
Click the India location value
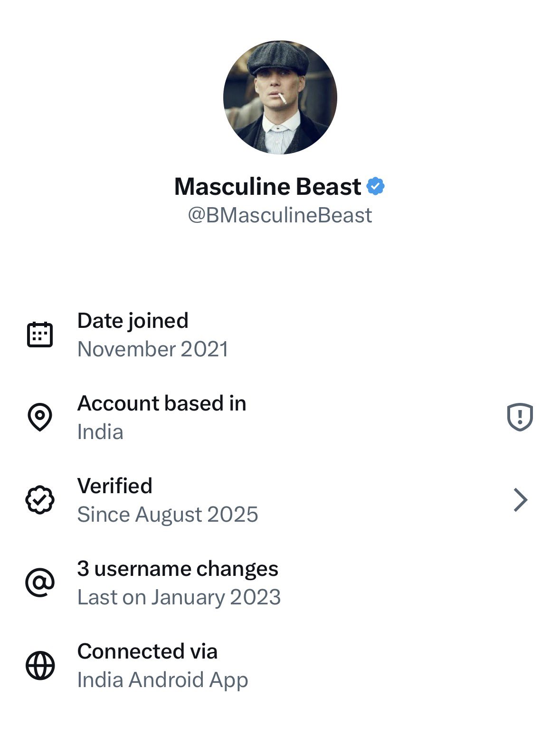[x=100, y=432]
